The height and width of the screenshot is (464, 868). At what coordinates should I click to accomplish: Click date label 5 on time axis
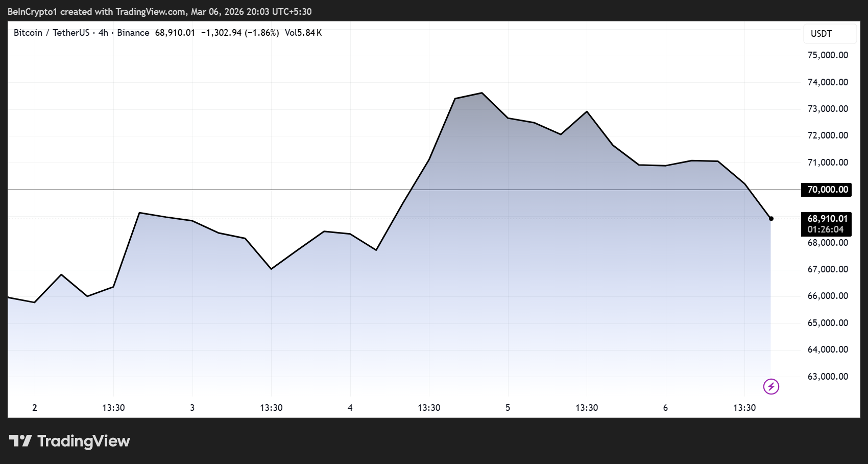pyautogui.click(x=508, y=408)
